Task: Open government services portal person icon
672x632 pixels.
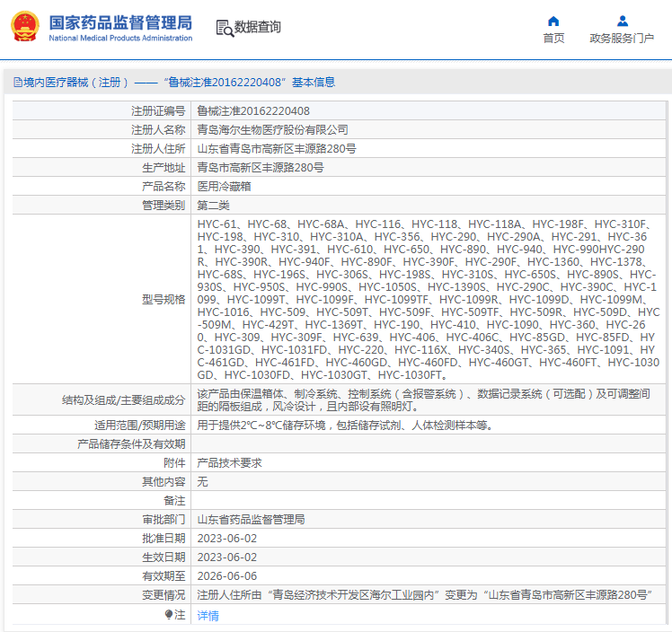Action: click(x=623, y=21)
